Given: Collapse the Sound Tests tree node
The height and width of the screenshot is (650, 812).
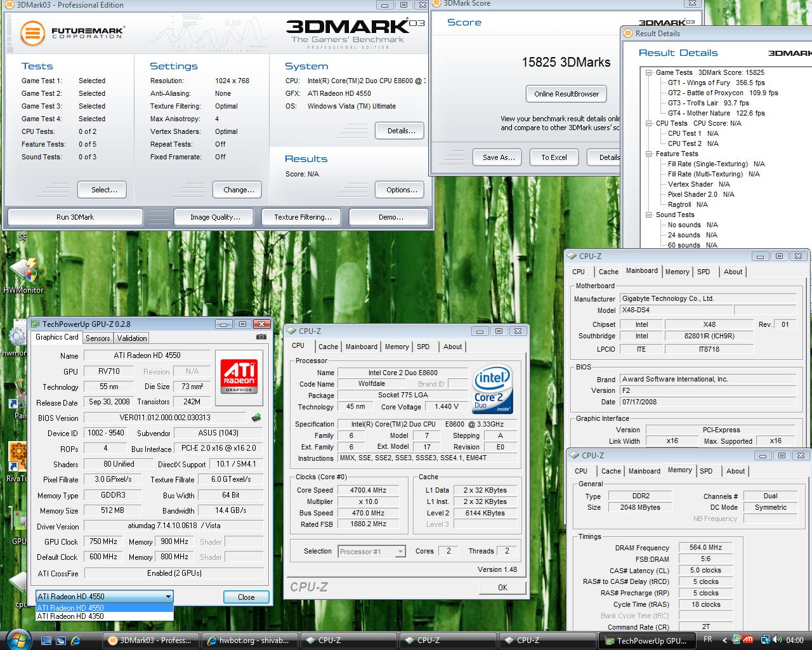Looking at the screenshot, I should (x=649, y=215).
